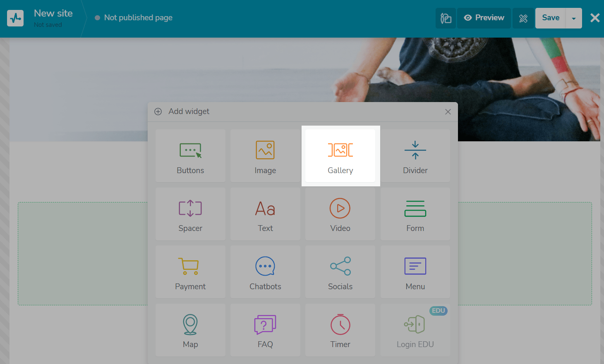The width and height of the screenshot is (604, 364).
Task: Click the EDU badge
Action: point(439,311)
